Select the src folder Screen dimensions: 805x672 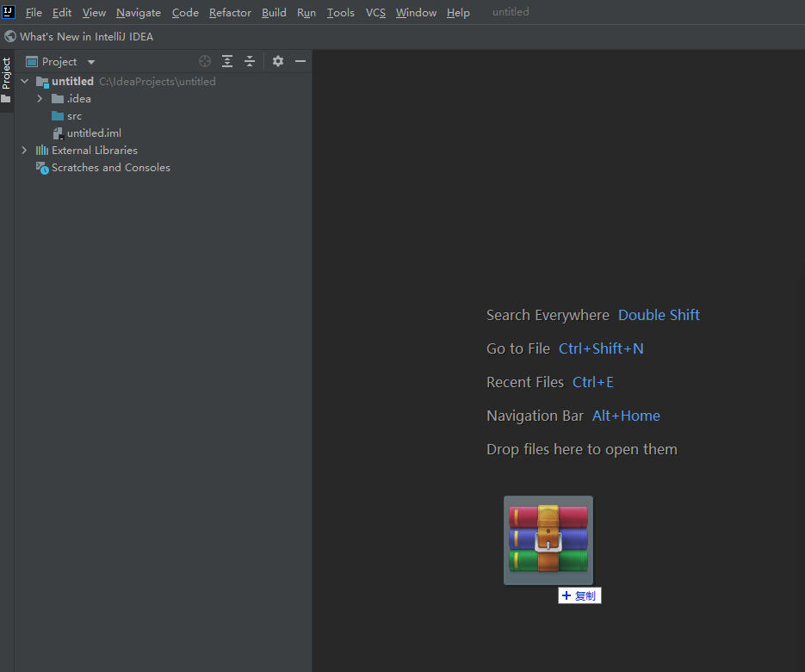pyautogui.click(x=164, y=116)
